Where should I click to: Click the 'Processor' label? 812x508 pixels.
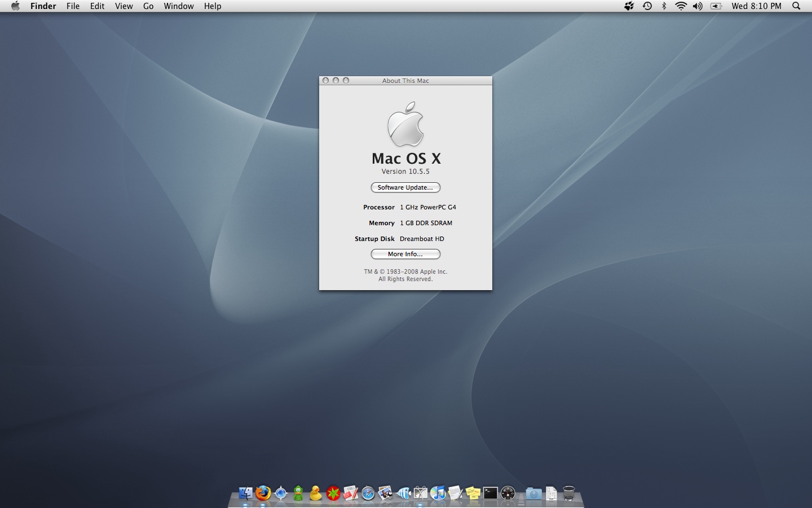[379, 207]
